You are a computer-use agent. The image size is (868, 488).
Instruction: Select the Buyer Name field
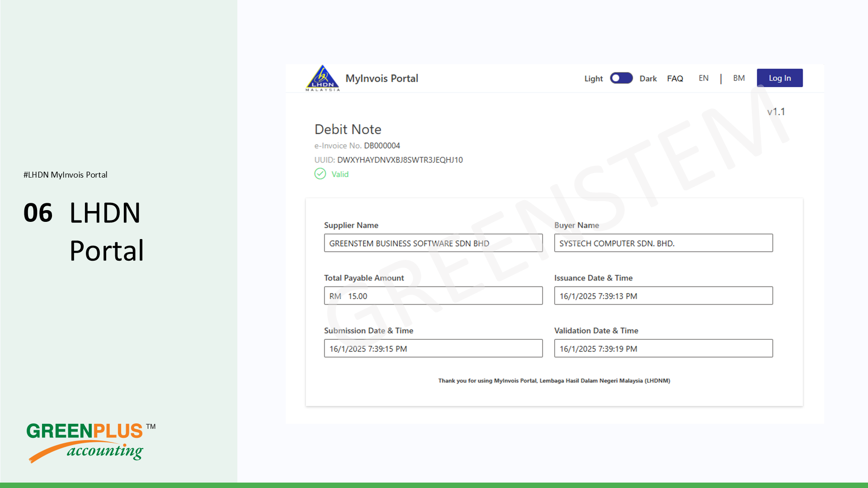[x=664, y=243]
